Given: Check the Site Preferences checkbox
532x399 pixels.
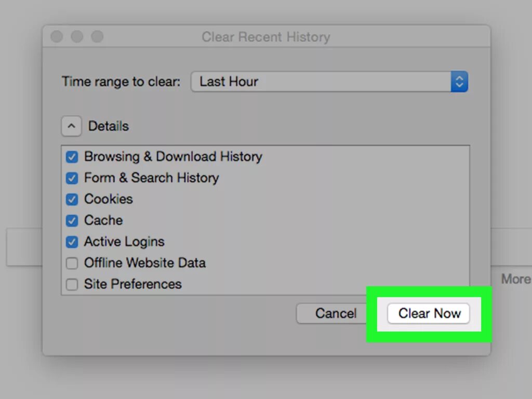Looking at the screenshot, I should click(72, 284).
